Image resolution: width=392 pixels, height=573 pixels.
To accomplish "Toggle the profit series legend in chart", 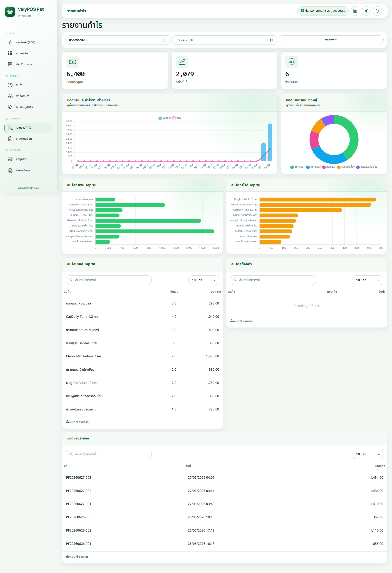I will 177,118.
